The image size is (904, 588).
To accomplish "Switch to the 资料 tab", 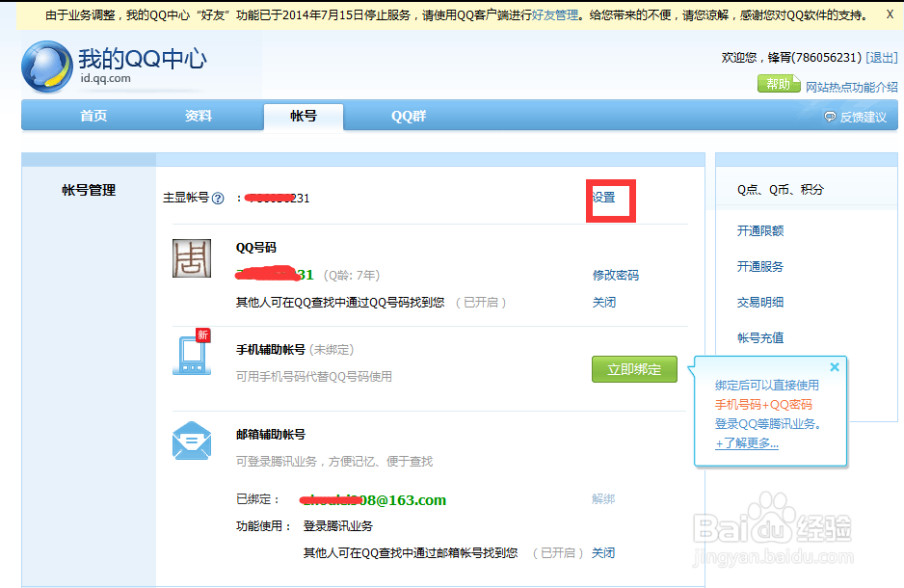I will [198, 115].
